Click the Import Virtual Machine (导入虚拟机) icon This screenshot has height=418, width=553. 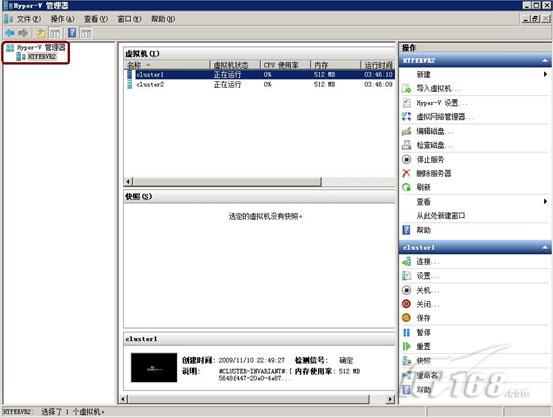(x=407, y=89)
